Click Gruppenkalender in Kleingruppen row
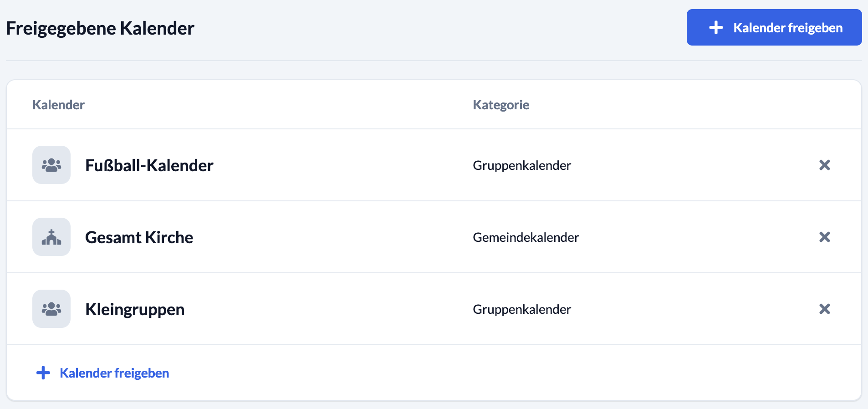This screenshot has width=868, height=409. pos(522,309)
